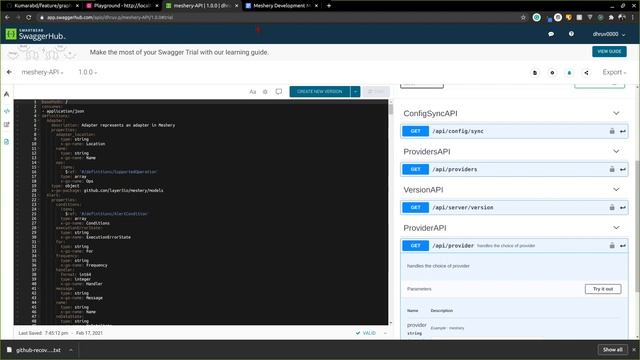This screenshot has width=640, height=360.
Task: Click the code editor sidebar icon
Action: [x=7, y=111]
